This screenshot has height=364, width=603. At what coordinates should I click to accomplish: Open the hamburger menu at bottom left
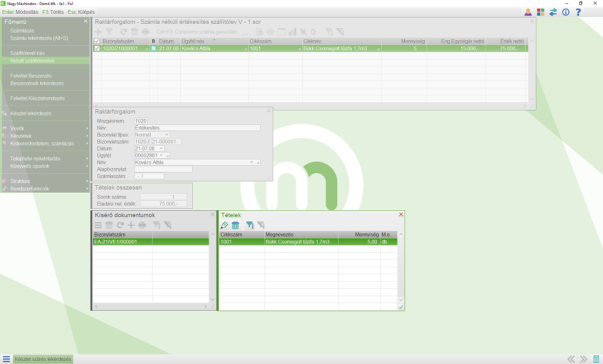[x=6, y=359]
